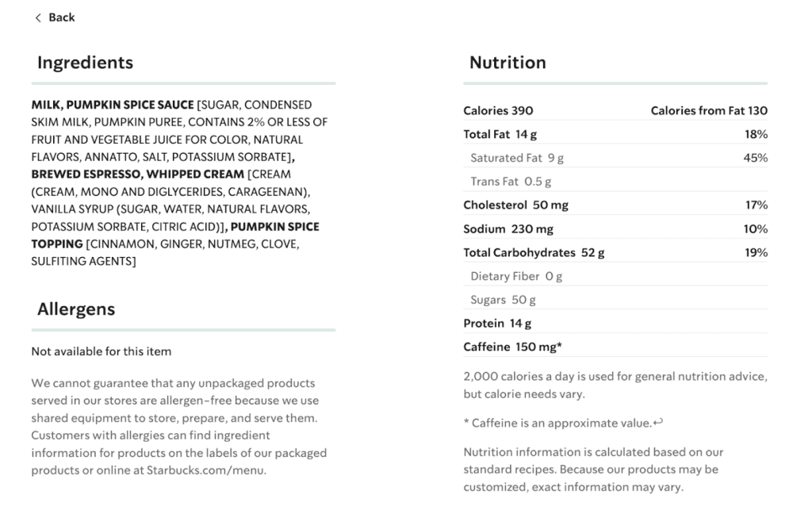Select the Total Fat 14 g row
Viewport: 812px width, 514px height.
click(615, 134)
